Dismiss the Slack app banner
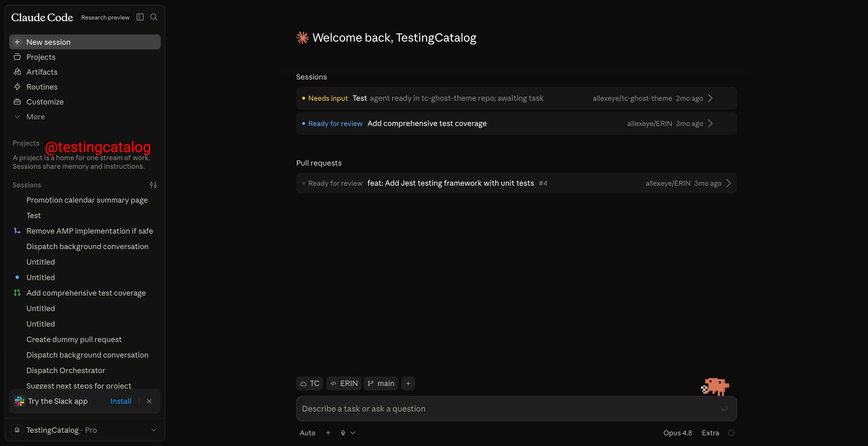The image size is (868, 446). click(x=149, y=401)
